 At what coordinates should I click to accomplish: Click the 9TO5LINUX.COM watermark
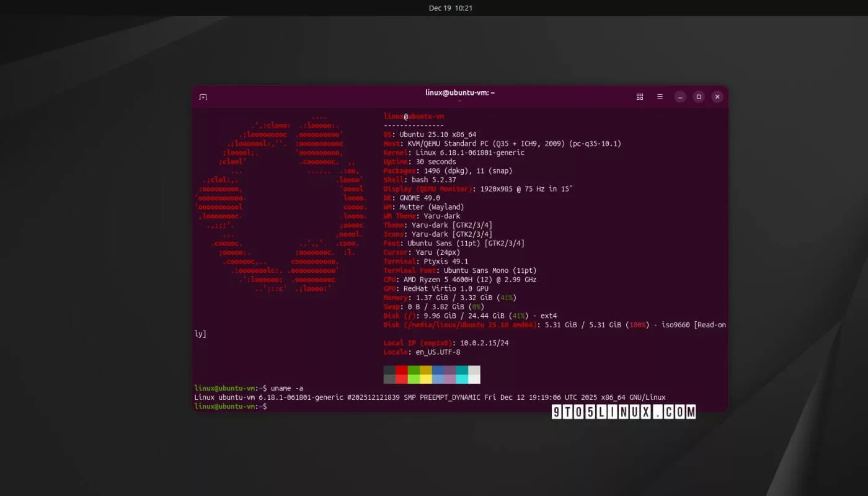623,412
